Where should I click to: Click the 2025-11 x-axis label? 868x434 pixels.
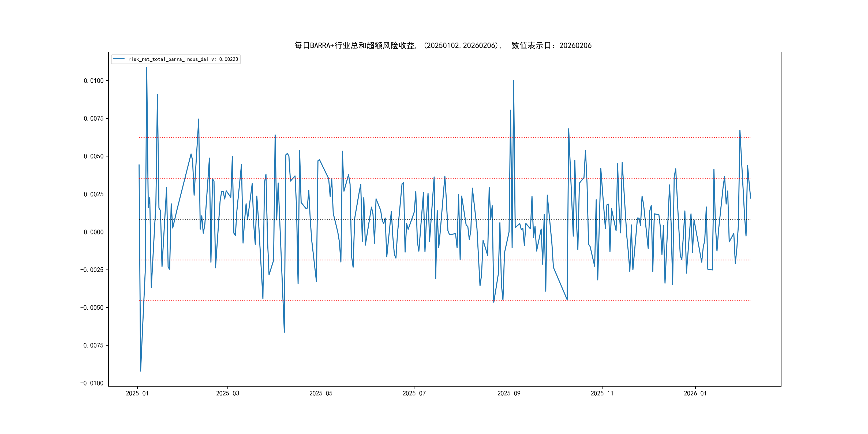(x=602, y=393)
